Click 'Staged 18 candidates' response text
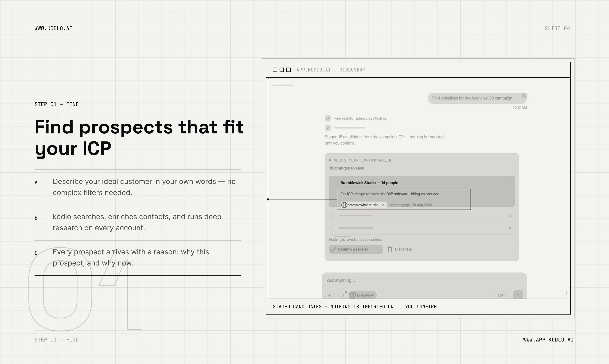 click(x=384, y=140)
